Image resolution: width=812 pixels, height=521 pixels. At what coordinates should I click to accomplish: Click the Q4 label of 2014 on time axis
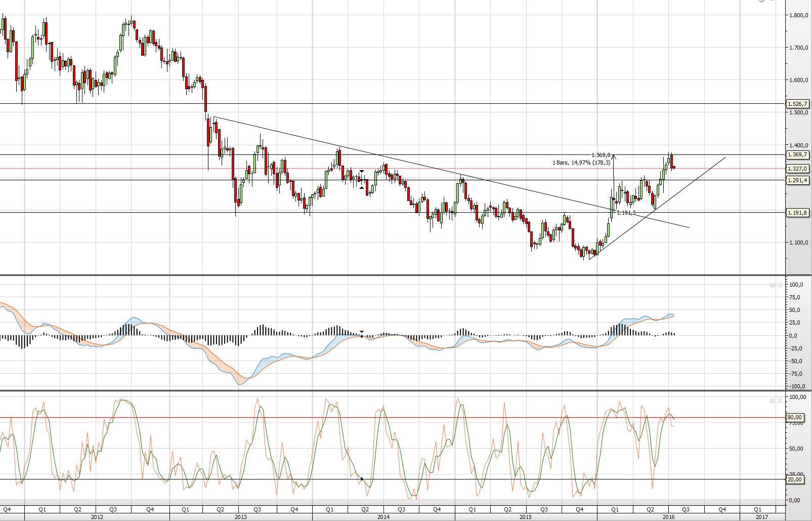[x=437, y=509]
